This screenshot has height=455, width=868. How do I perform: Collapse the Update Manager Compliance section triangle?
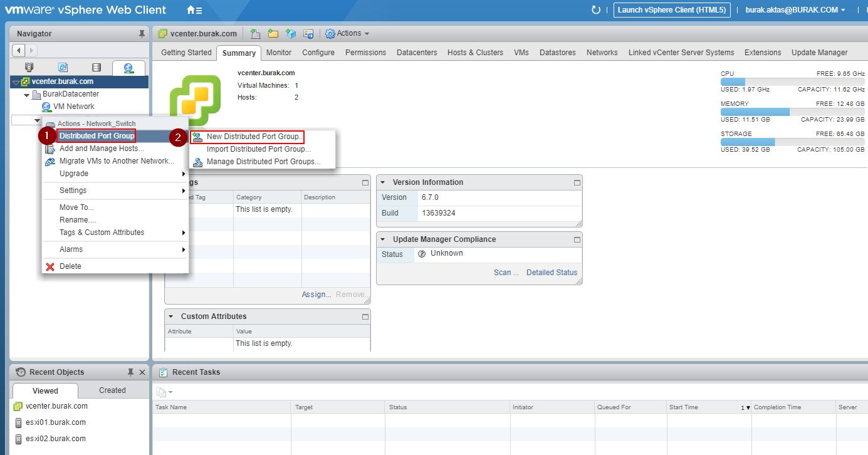click(383, 239)
